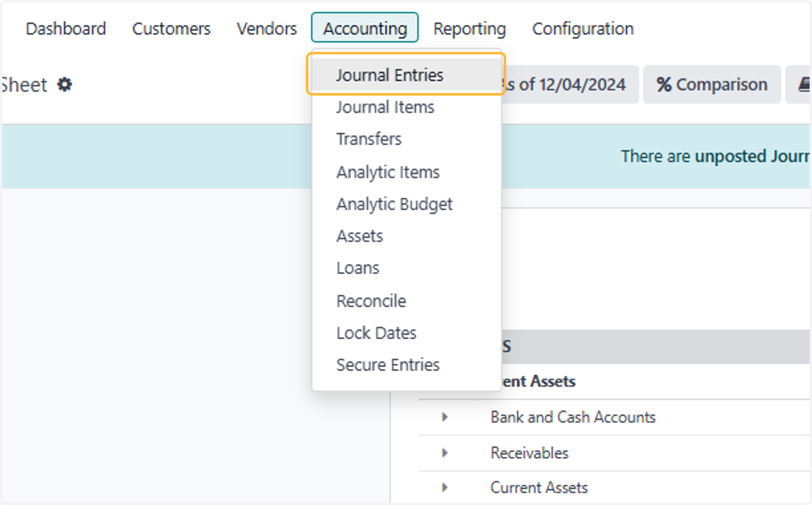Open the Customers menu
This screenshot has height=505, width=812.
(171, 28)
